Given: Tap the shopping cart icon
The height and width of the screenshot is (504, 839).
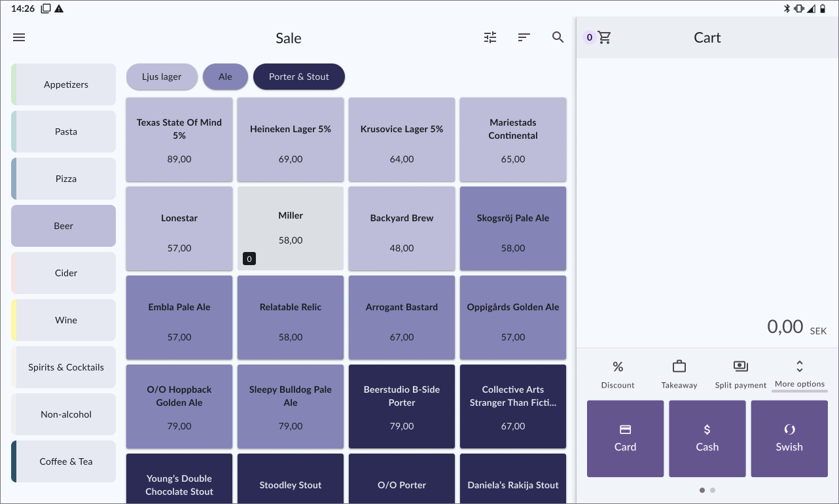Looking at the screenshot, I should pos(605,37).
